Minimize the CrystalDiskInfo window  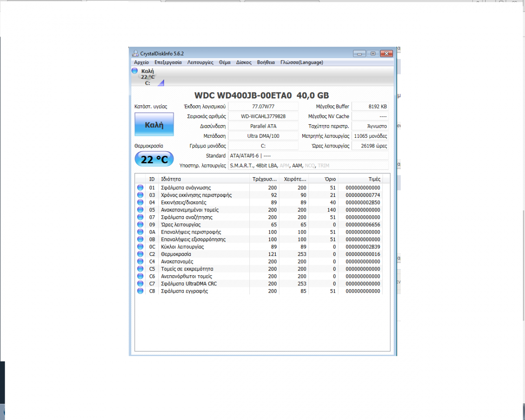(x=360, y=53)
